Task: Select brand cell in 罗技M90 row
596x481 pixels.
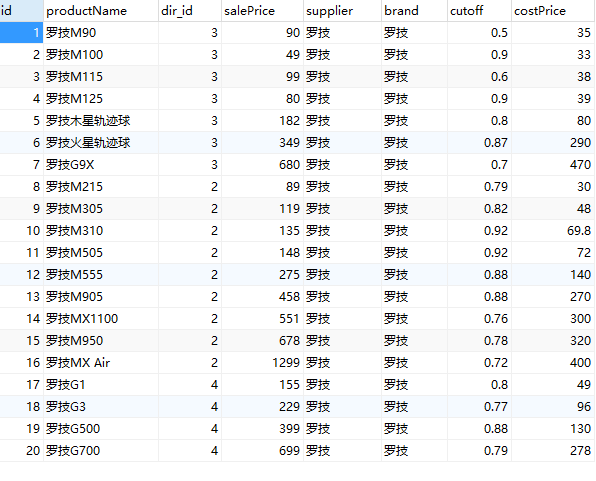Action: [414, 33]
